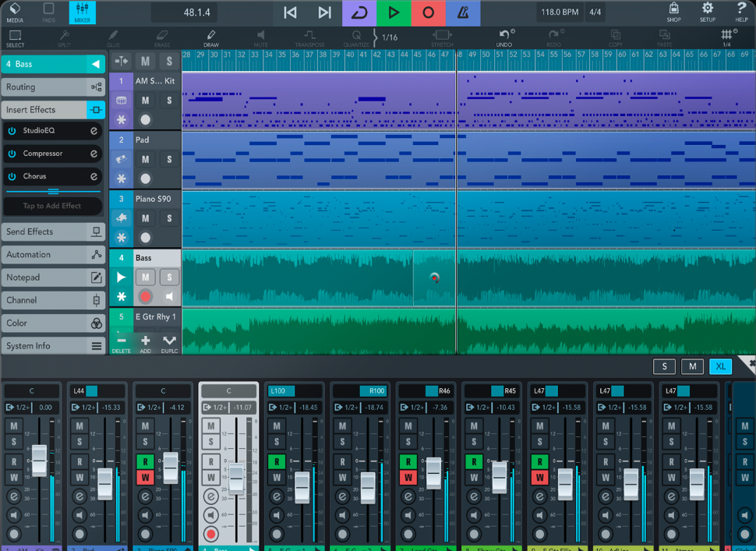Select the Draw pencil tool
The image size is (756, 551).
[x=211, y=37]
